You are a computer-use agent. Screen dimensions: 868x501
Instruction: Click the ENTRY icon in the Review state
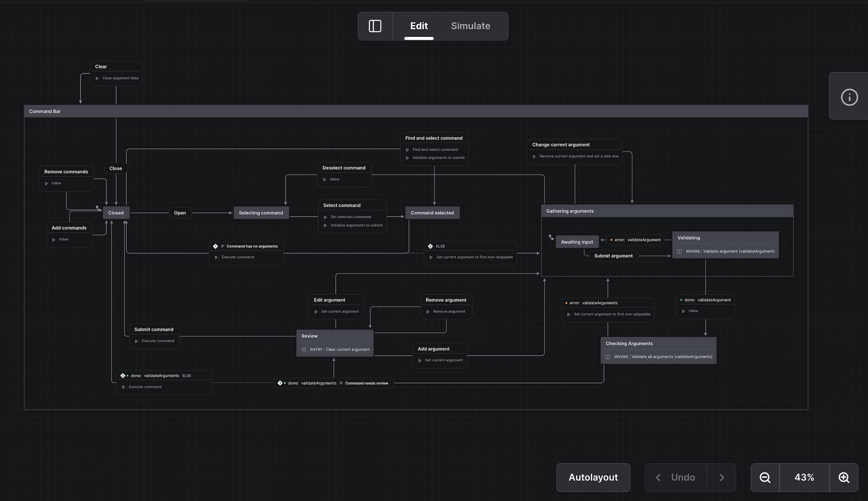[x=304, y=349]
